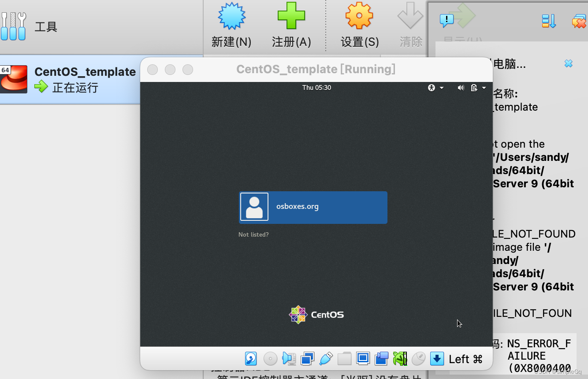Click the Left ⌘ host key label
588x379 pixels.
[466, 359]
